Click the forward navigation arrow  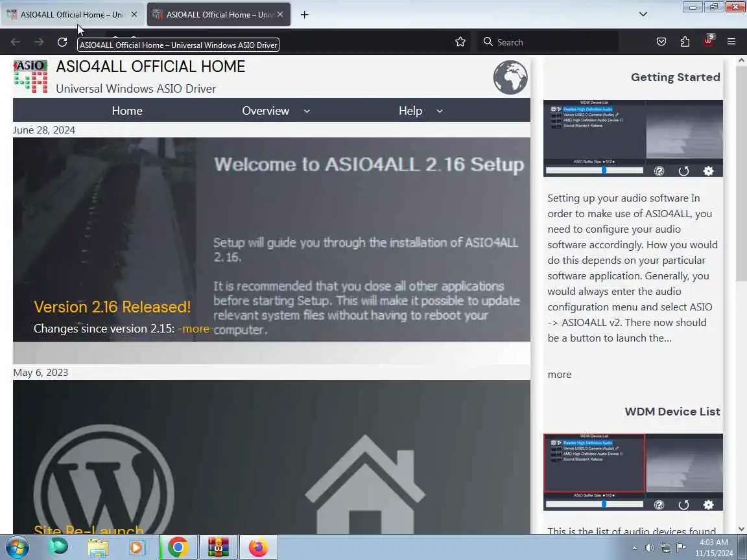pos(39,42)
